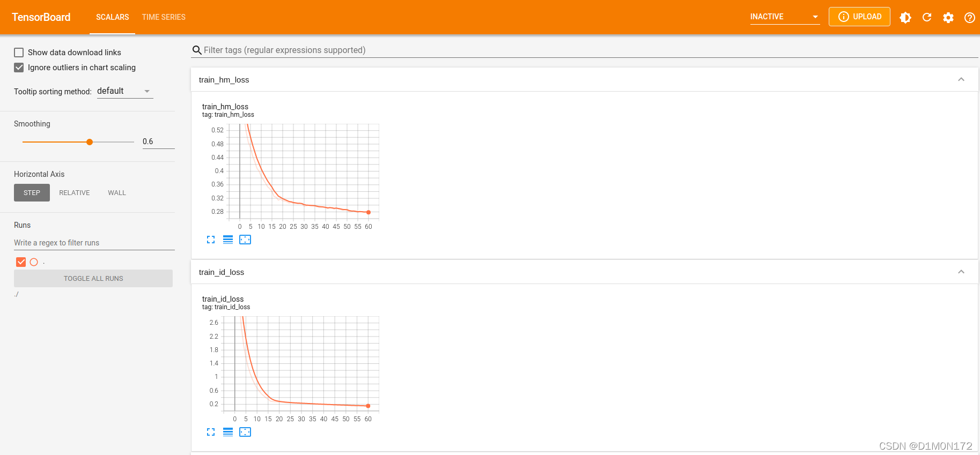Click the './' log directory text
Image resolution: width=980 pixels, height=455 pixels.
point(17,294)
